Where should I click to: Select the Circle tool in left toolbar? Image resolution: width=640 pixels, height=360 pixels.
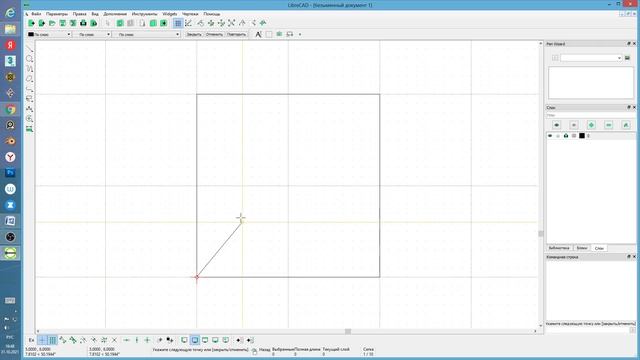(x=29, y=59)
